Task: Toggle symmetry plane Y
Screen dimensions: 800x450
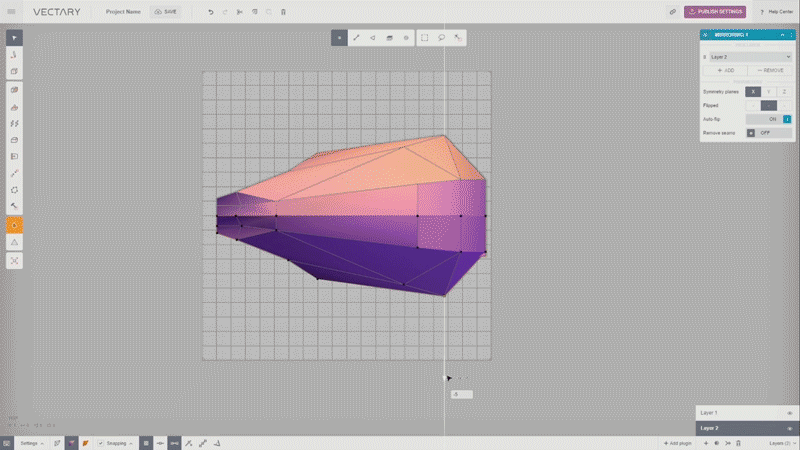Action: tap(769, 92)
